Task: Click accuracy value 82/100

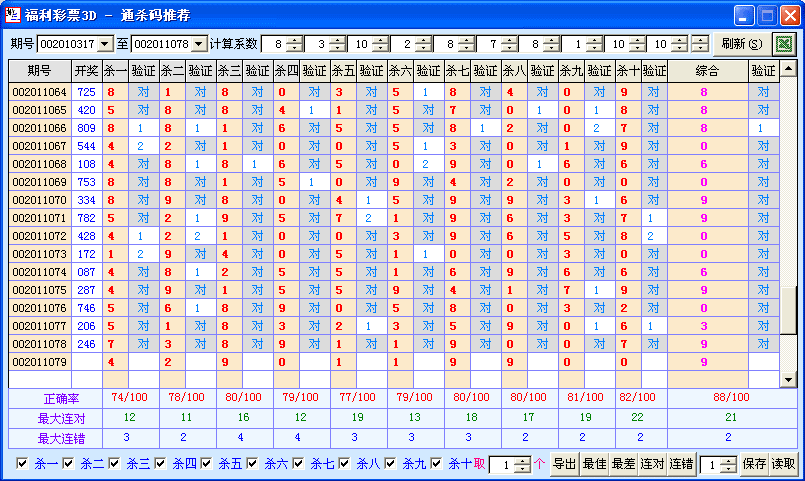Action: (637, 397)
